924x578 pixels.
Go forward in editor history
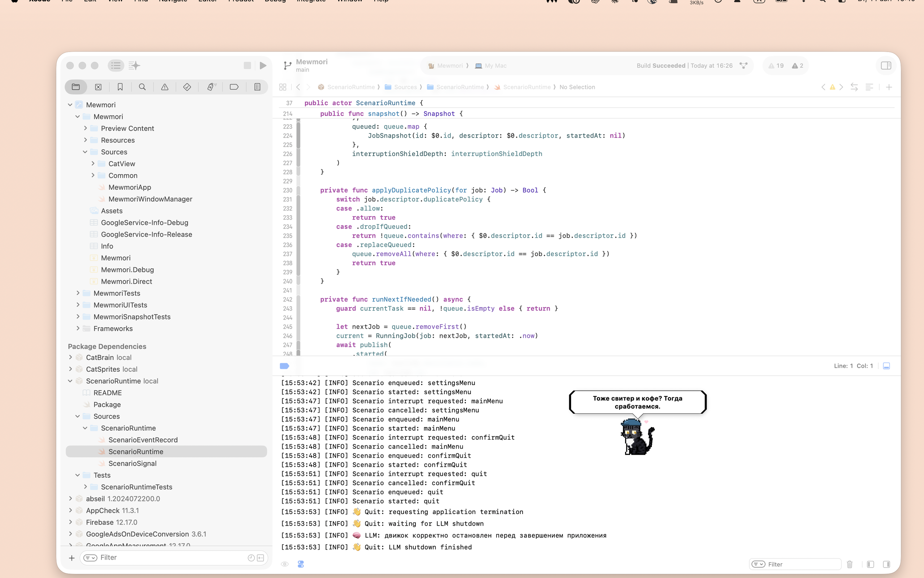click(309, 87)
